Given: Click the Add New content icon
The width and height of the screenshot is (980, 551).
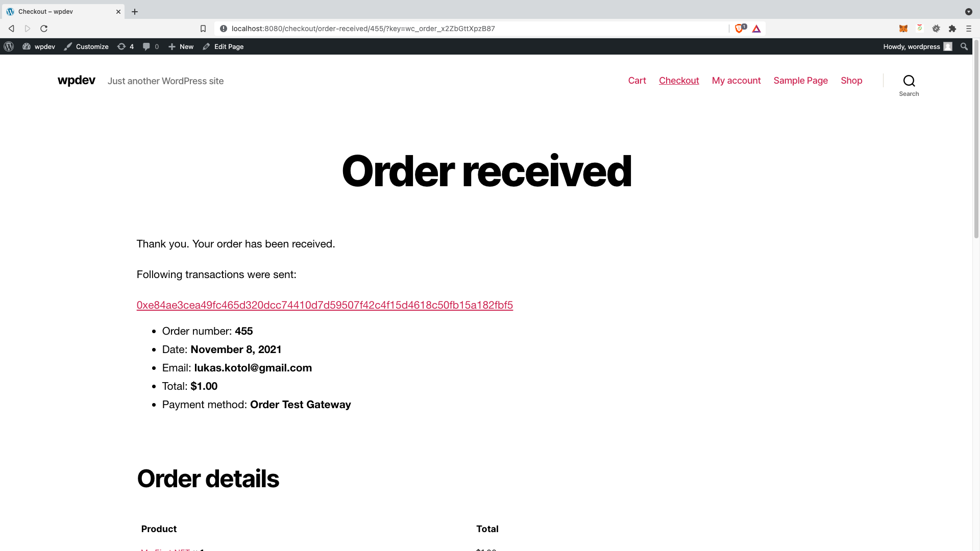Looking at the screenshot, I should [171, 46].
